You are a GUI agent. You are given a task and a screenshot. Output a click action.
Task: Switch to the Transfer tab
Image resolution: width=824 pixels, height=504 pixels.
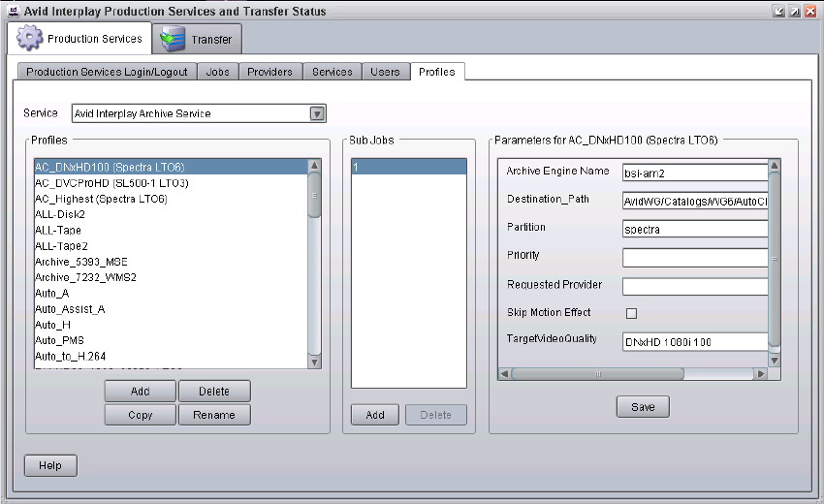[197, 39]
